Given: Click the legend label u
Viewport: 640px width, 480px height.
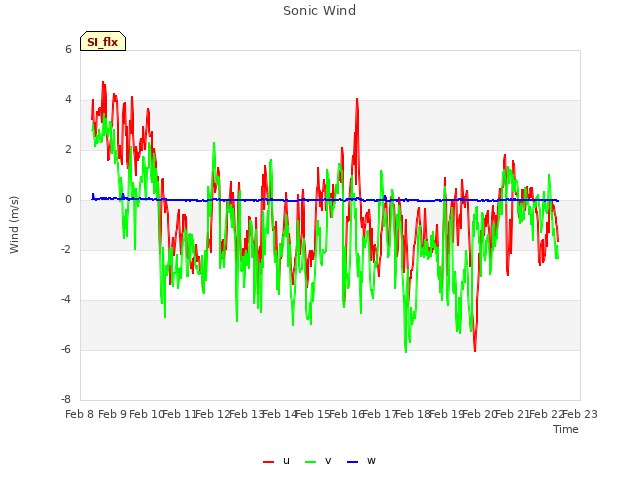Looking at the screenshot, I should (286, 461).
